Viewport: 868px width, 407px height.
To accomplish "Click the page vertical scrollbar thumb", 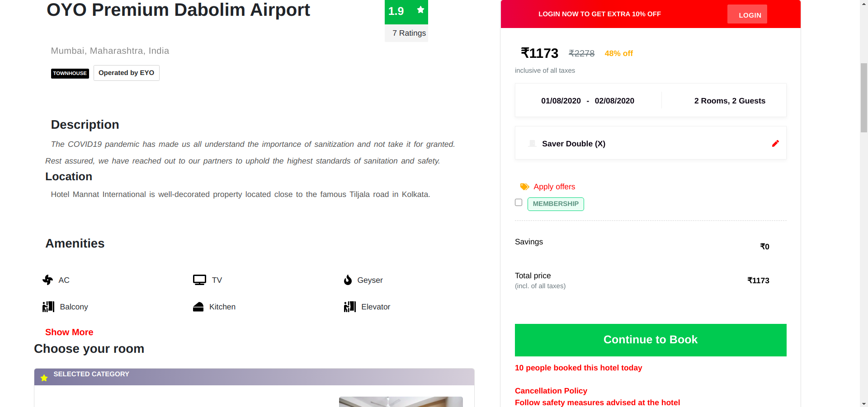I will pyautogui.click(x=863, y=97).
